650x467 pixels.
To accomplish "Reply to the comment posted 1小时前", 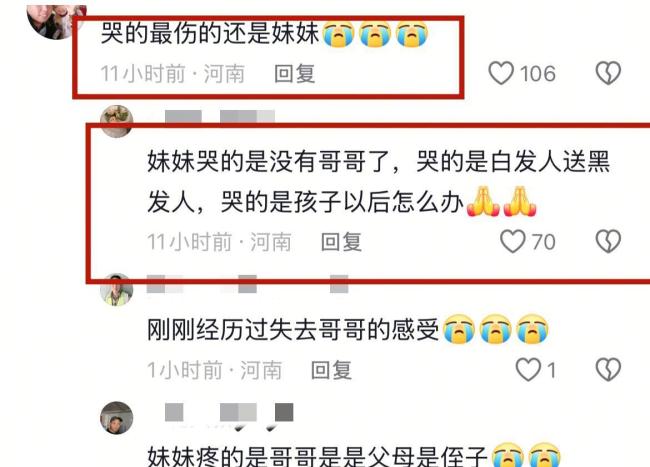I will click(331, 370).
